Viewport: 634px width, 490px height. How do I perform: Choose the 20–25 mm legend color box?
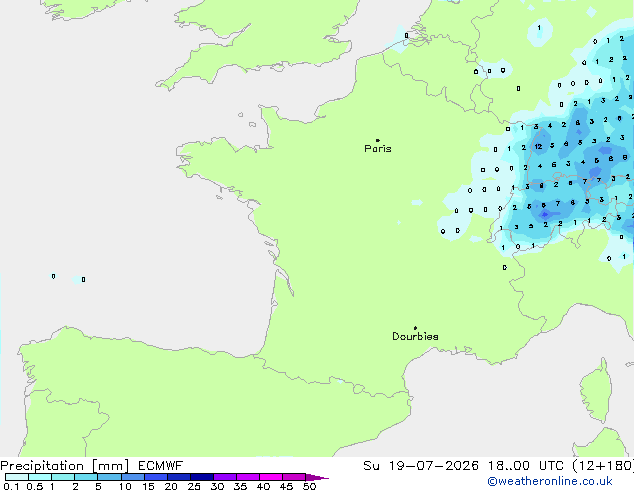(178, 477)
